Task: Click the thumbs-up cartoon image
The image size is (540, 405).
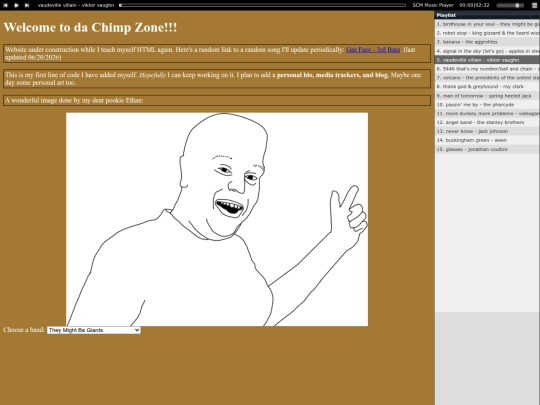Action: [217, 219]
